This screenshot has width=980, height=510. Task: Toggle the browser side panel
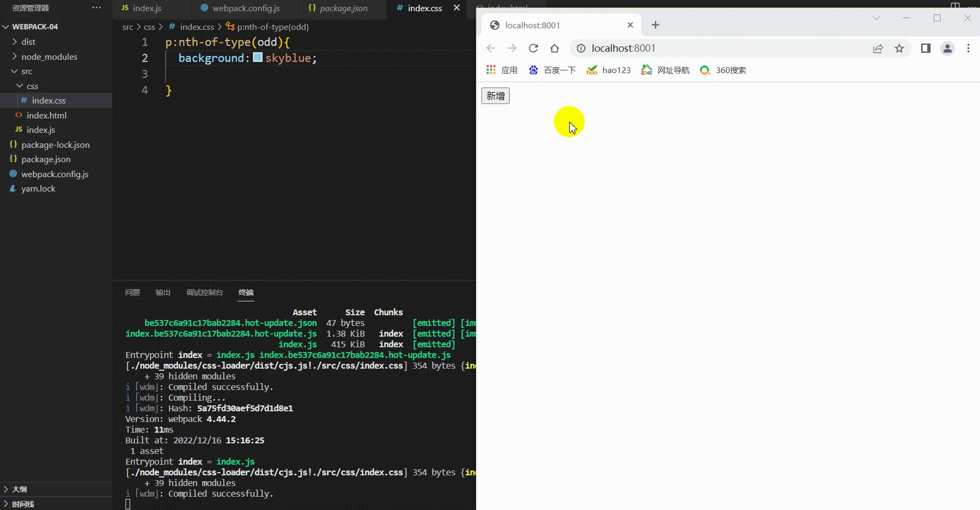[x=926, y=48]
